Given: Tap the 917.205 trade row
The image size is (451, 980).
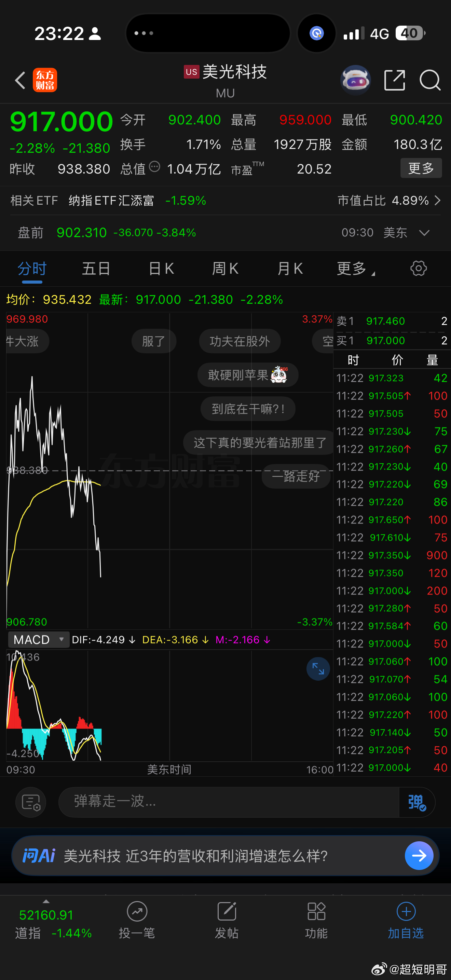Looking at the screenshot, I should [392, 750].
